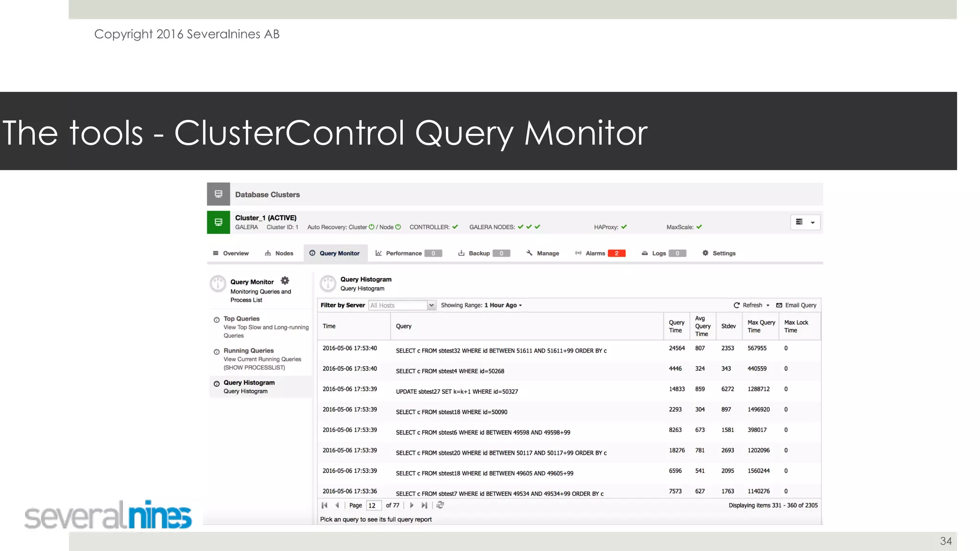Sort by Max Query Time column header
Viewport: 980px width, 551px height.
[x=760, y=326]
